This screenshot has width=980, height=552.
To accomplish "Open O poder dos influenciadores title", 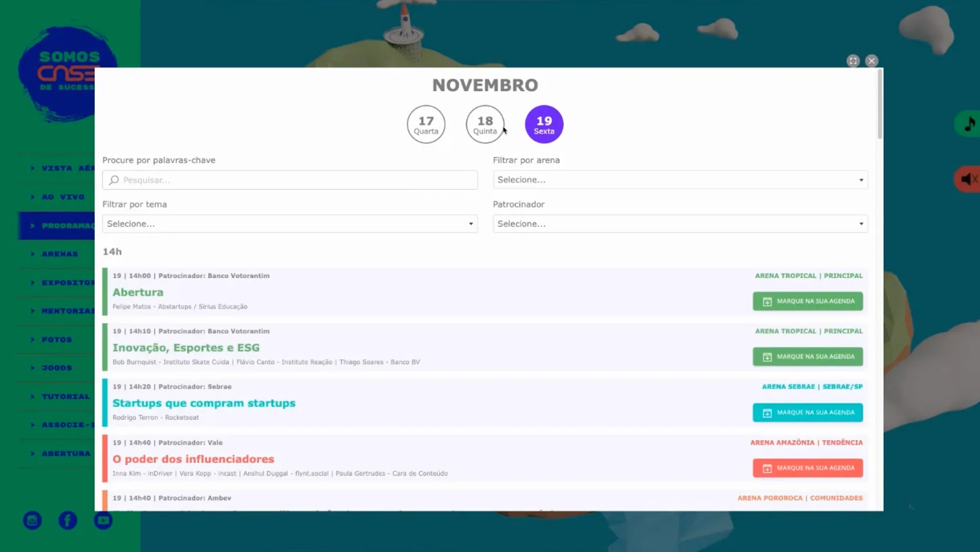I will tap(193, 459).
